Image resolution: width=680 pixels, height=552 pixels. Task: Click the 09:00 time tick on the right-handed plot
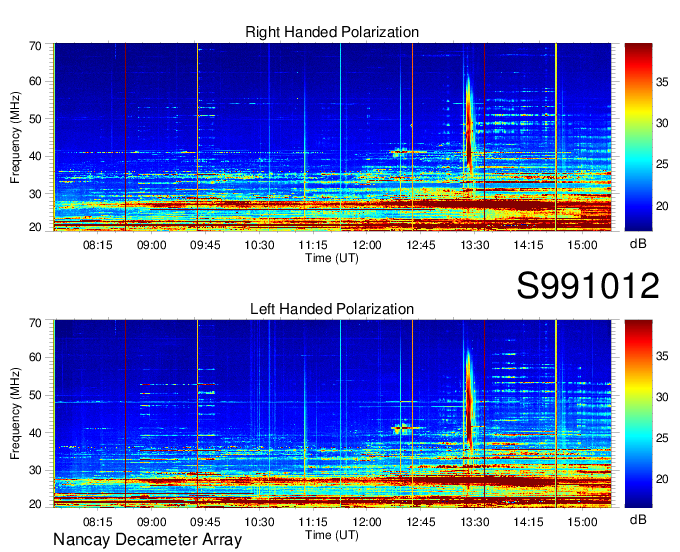(x=152, y=245)
